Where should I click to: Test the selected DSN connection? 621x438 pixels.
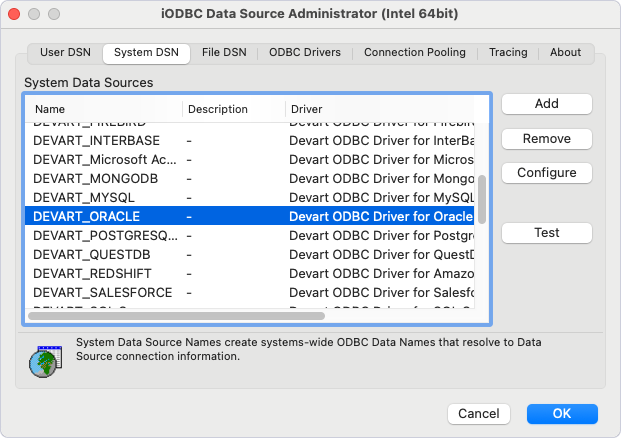point(546,233)
